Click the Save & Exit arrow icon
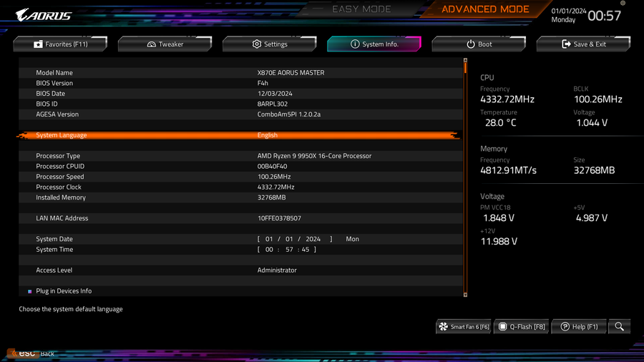The height and width of the screenshot is (362, 644). click(566, 44)
